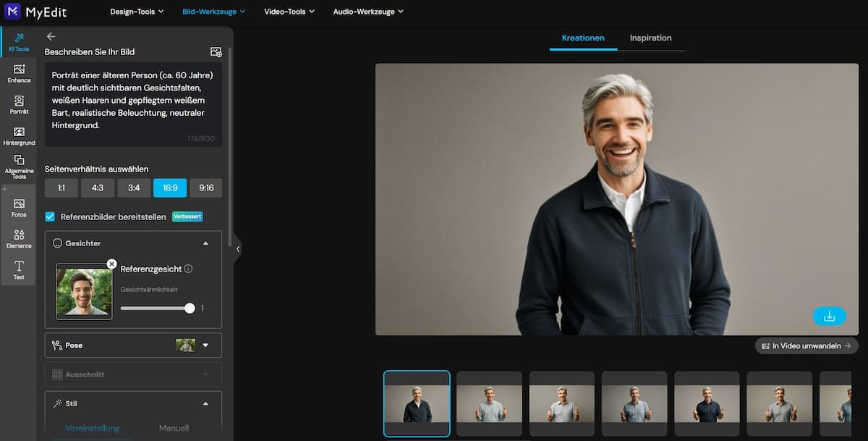Uncheck Referenzbilder bereitstellen checkbox
Image resolution: width=868 pixels, height=441 pixels.
pos(50,217)
